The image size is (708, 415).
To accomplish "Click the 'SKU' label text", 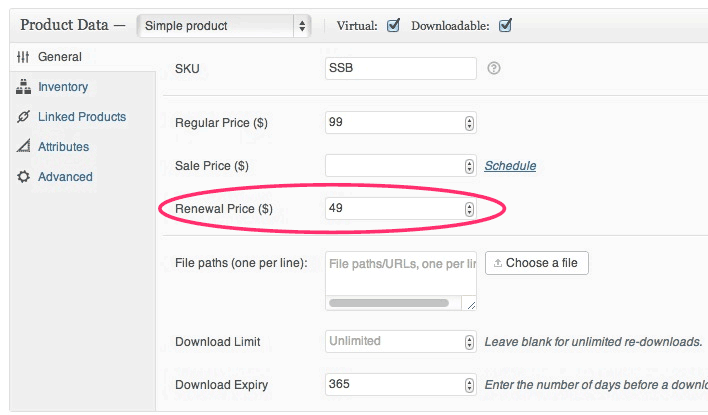I will 187,69.
